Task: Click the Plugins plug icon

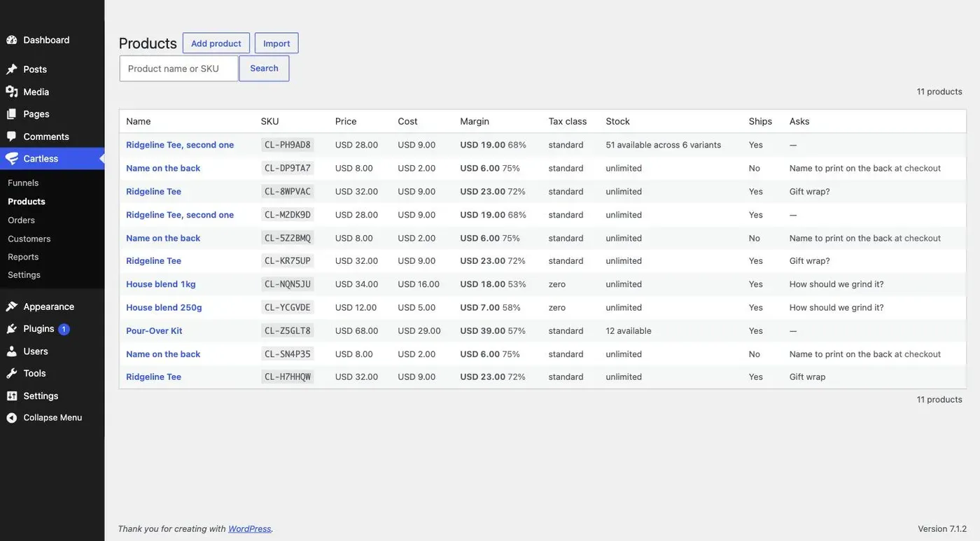Action: click(12, 329)
